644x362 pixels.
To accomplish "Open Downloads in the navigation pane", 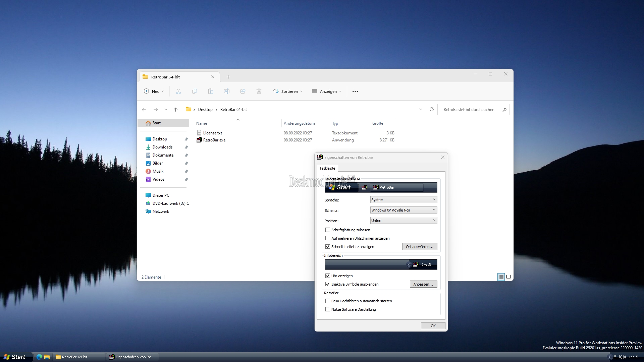I will pyautogui.click(x=162, y=147).
